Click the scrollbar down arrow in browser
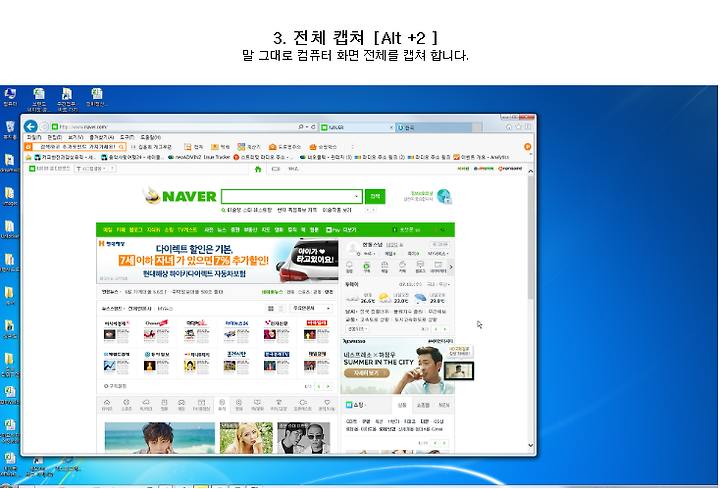 [530, 445]
